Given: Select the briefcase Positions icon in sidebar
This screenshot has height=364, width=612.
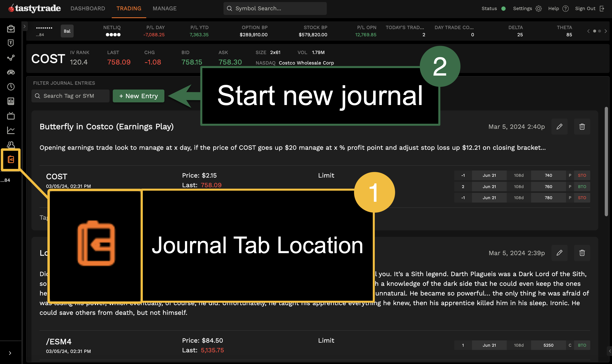Looking at the screenshot, I should click(10, 28).
